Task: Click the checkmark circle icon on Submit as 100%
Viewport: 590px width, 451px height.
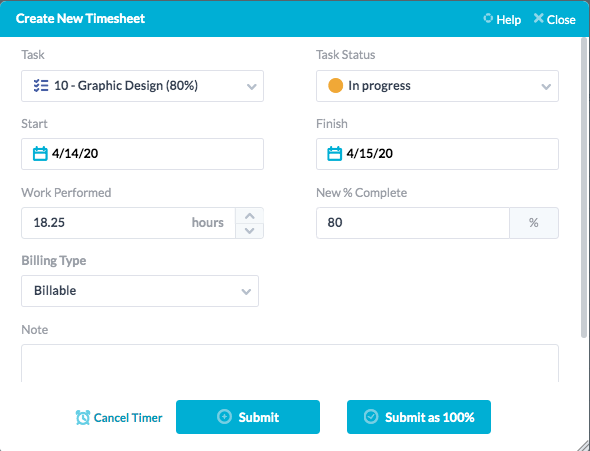Action: click(x=371, y=417)
